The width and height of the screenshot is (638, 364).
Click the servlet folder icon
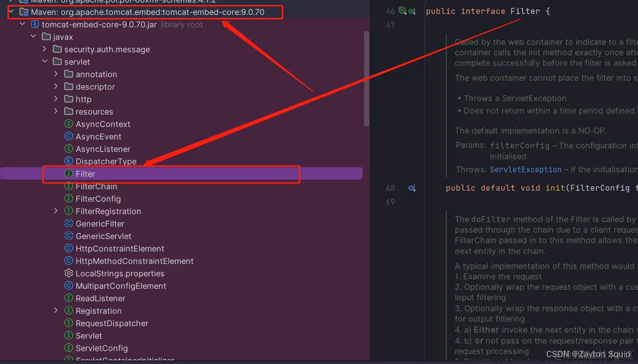click(57, 61)
